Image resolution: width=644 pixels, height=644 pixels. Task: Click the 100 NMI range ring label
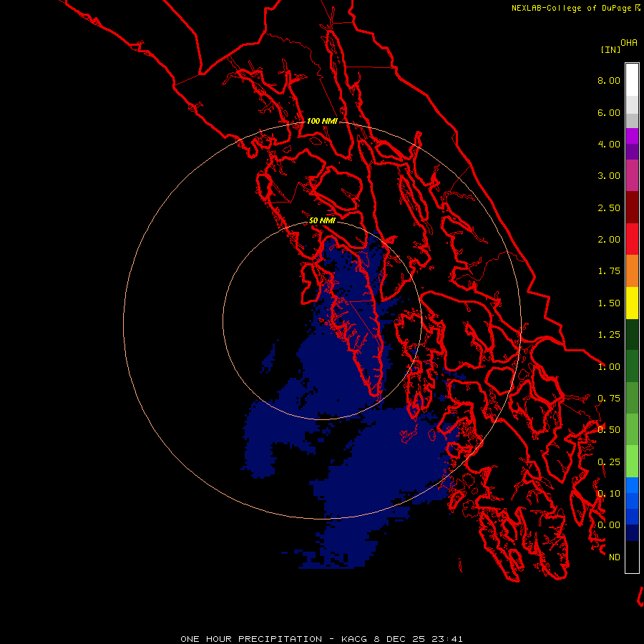(322, 121)
